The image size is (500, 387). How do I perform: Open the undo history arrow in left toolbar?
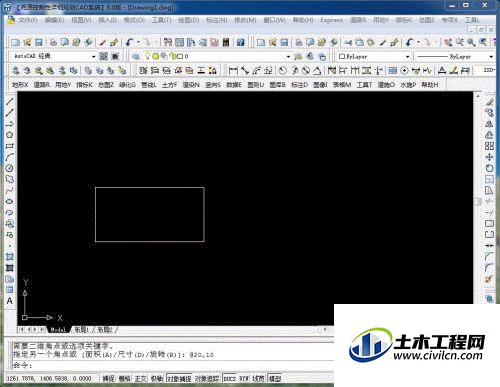(138, 42)
